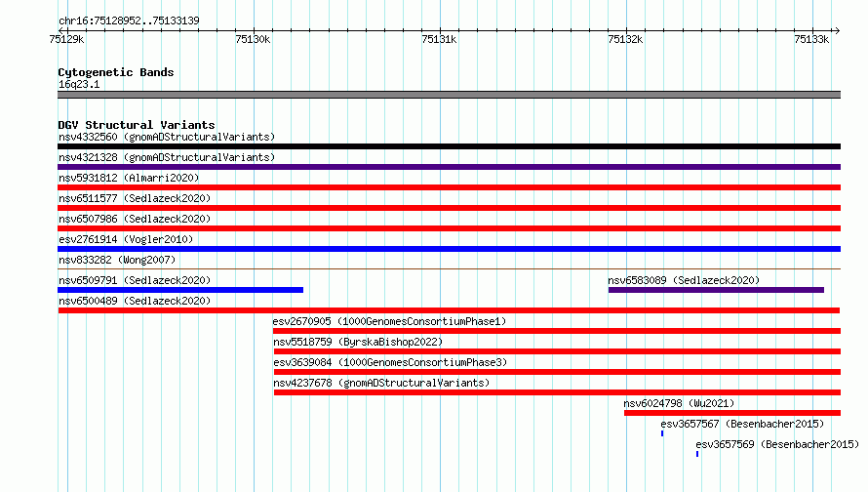Open the nsv5518759 (ByrskaBishop2022) label

[358, 342]
